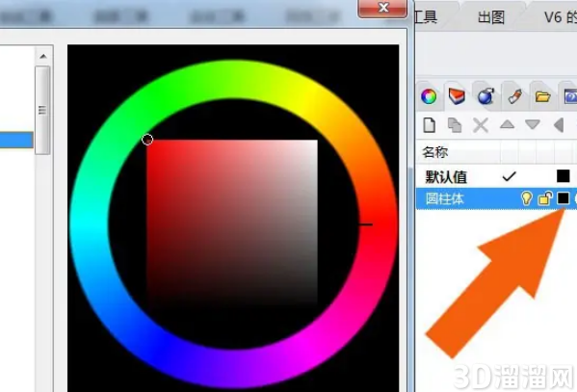Viewport: 577px width, 392px height.
Task: Move layer down with the triangle
Action: [x=533, y=124]
